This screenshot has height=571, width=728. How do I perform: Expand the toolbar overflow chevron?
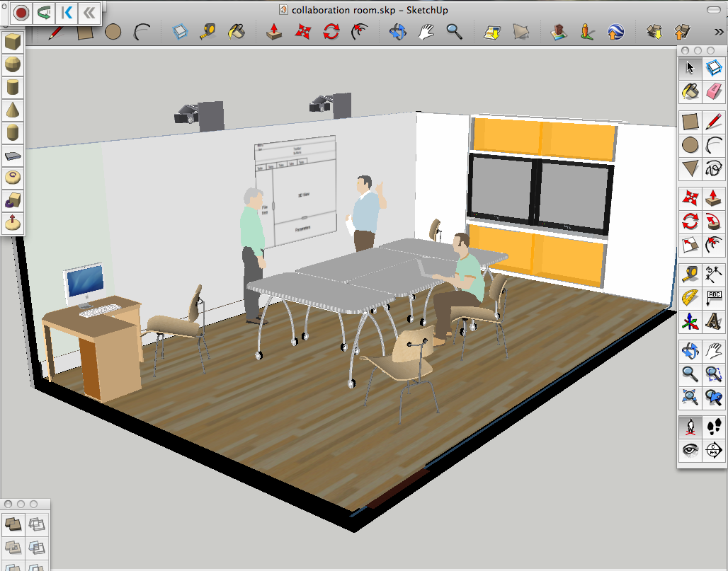(720, 31)
